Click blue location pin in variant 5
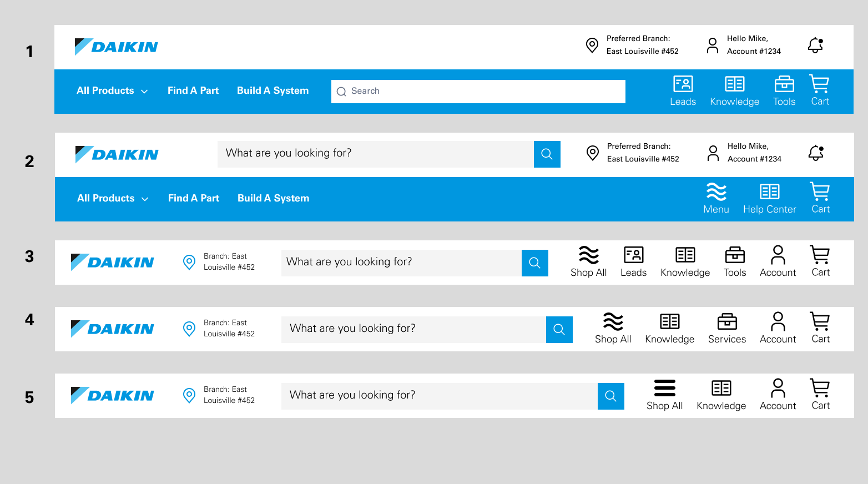The height and width of the screenshot is (484, 868). point(189,396)
